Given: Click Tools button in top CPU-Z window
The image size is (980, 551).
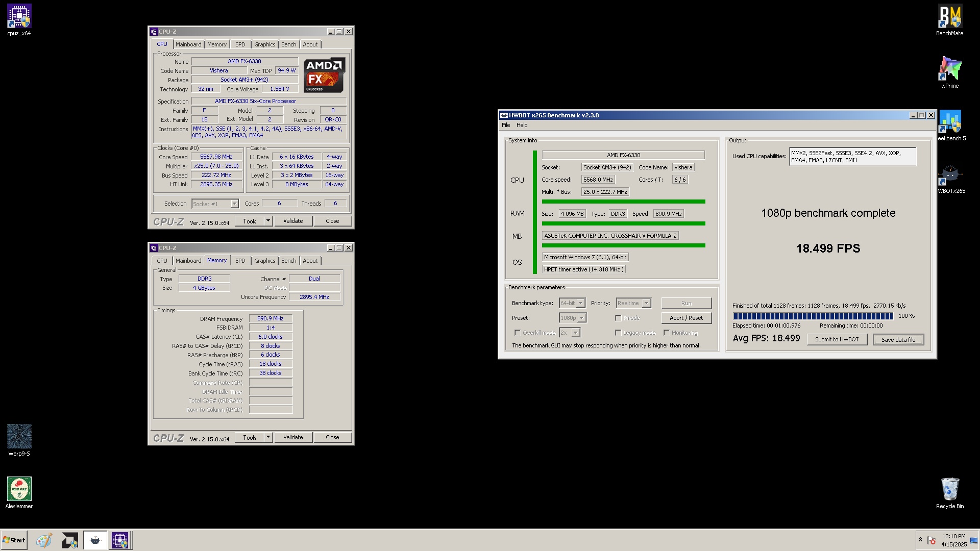Looking at the screenshot, I should point(250,221).
